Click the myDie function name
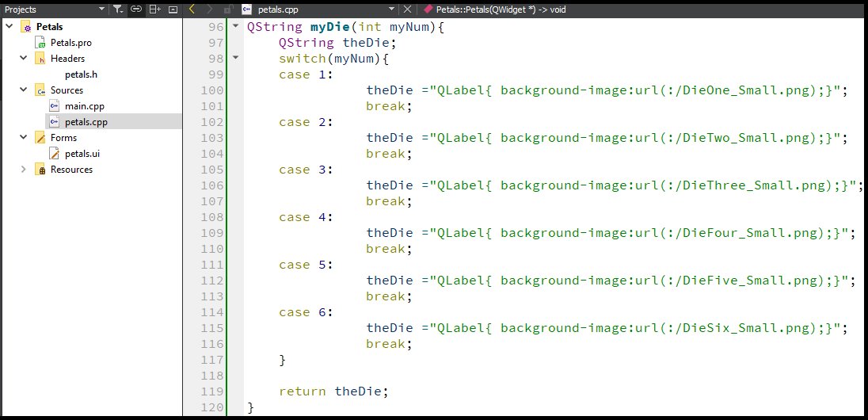Viewport: 868px width, 420px height. (x=330, y=27)
